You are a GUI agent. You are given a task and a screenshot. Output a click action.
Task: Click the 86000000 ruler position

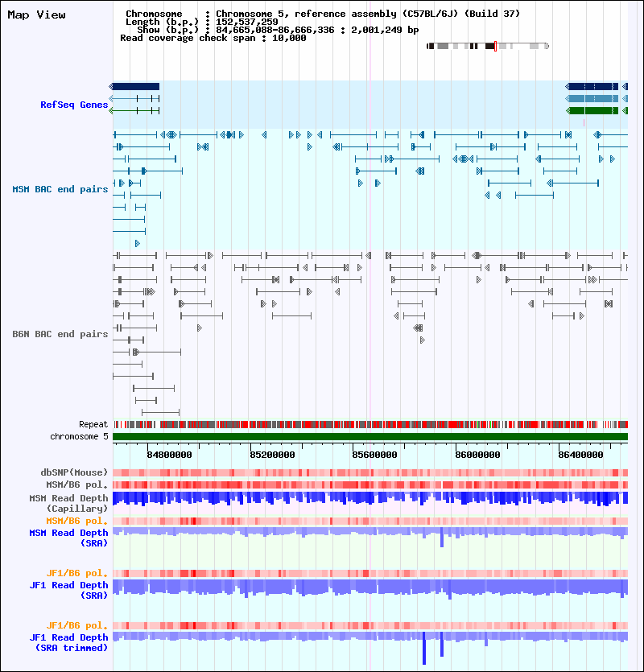pyautogui.click(x=477, y=455)
